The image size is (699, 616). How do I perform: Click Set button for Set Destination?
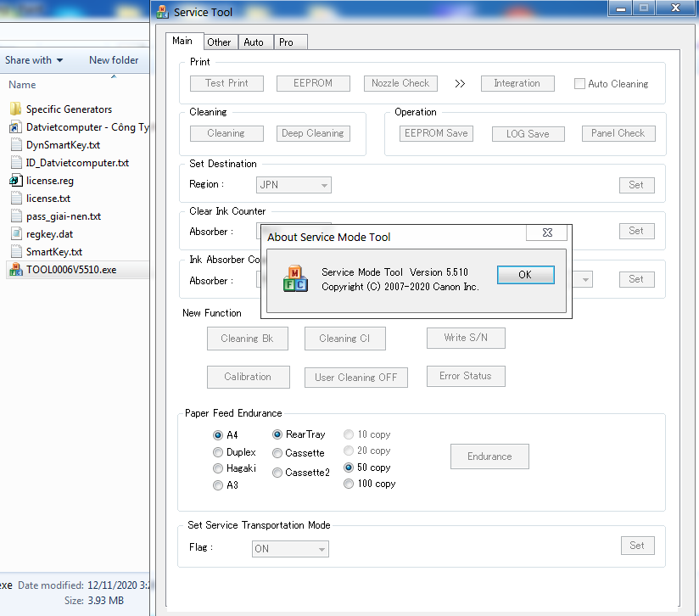[636, 185]
